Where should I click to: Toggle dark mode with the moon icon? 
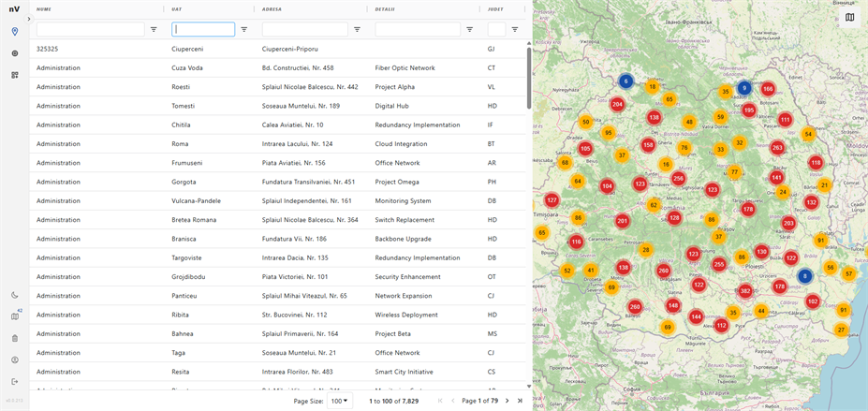(15, 295)
